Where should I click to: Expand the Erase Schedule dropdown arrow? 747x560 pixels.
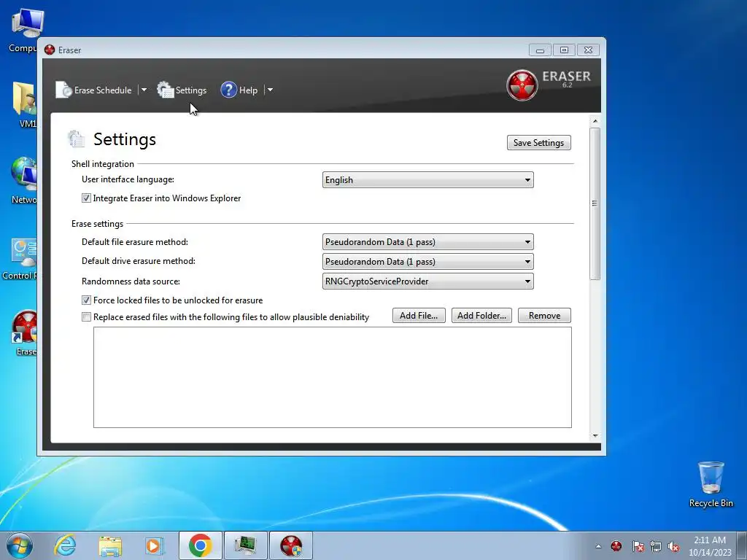[144, 90]
